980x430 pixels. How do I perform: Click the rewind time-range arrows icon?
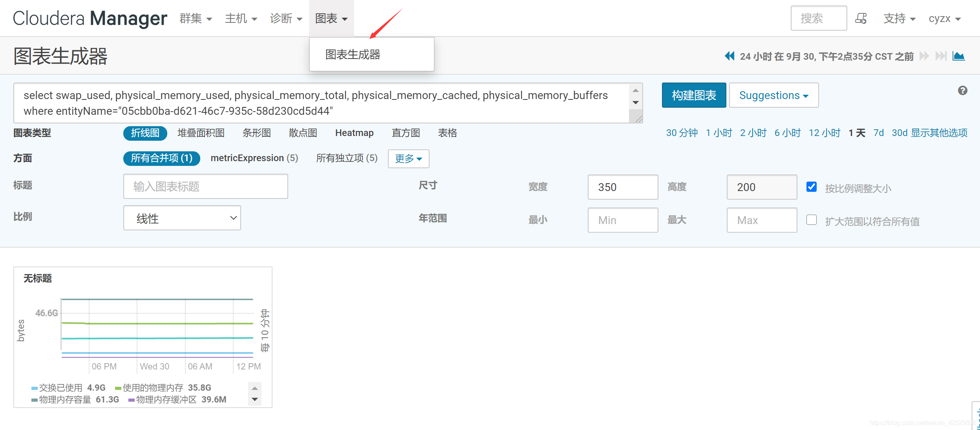click(x=730, y=56)
